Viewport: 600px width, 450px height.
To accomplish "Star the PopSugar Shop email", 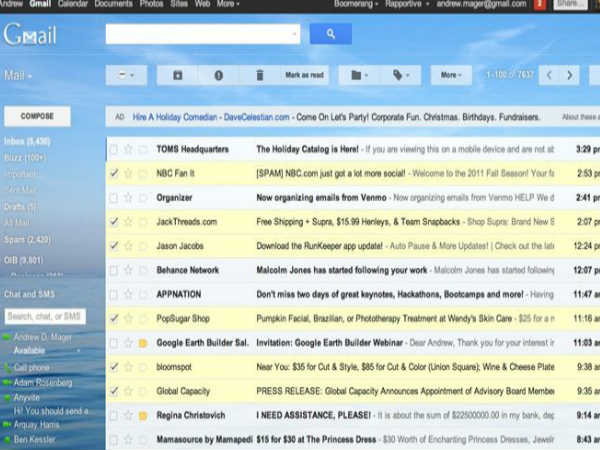I will click(x=128, y=318).
